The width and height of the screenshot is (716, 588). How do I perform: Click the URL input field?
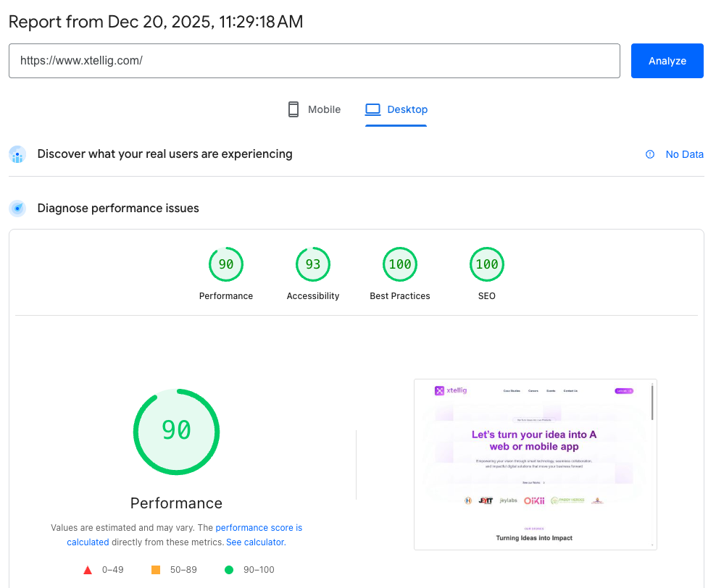click(x=314, y=61)
